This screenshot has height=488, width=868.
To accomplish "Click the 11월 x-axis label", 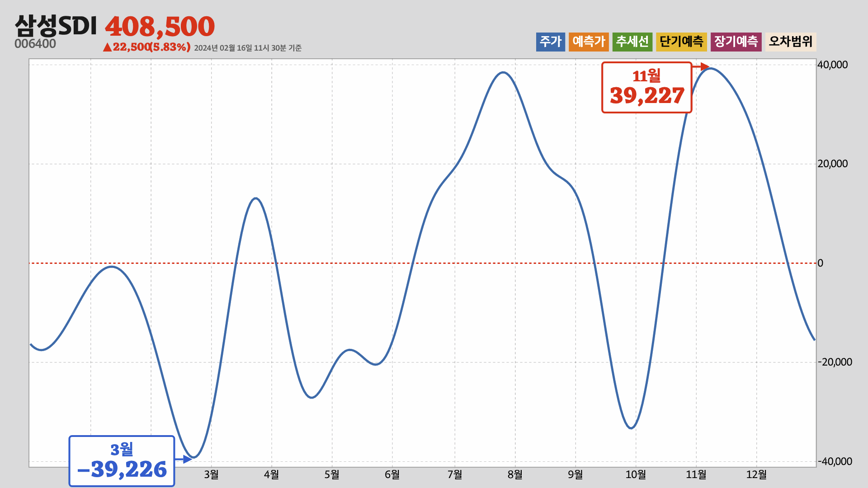I will pos(696,474).
